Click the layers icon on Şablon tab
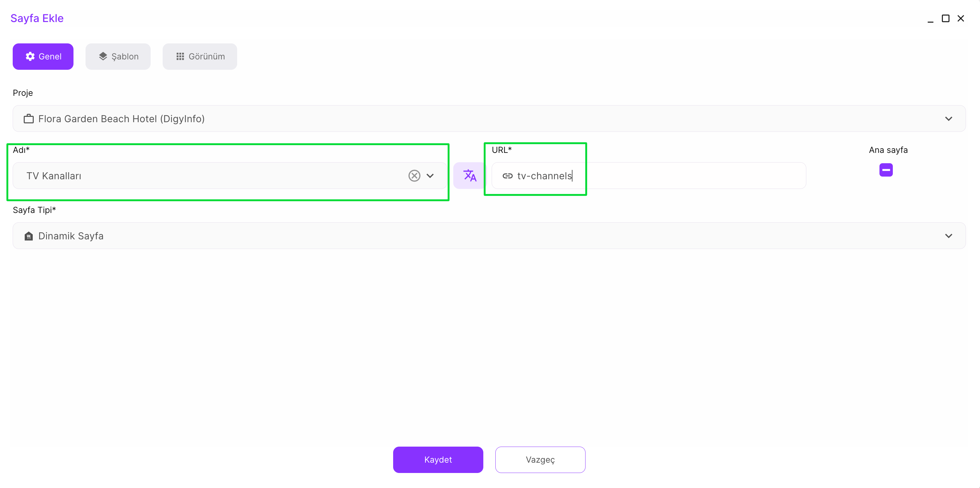Screen dimensions: 980x488 (x=103, y=56)
